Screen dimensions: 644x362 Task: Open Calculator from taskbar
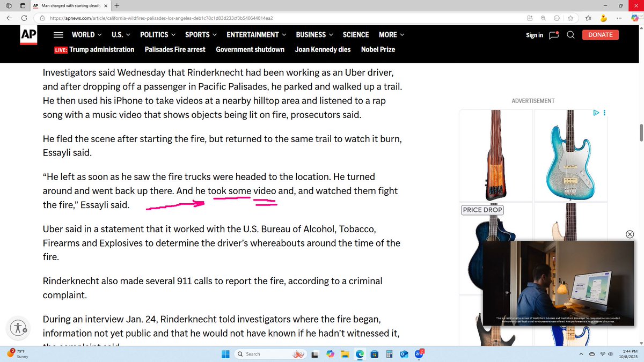390,354
